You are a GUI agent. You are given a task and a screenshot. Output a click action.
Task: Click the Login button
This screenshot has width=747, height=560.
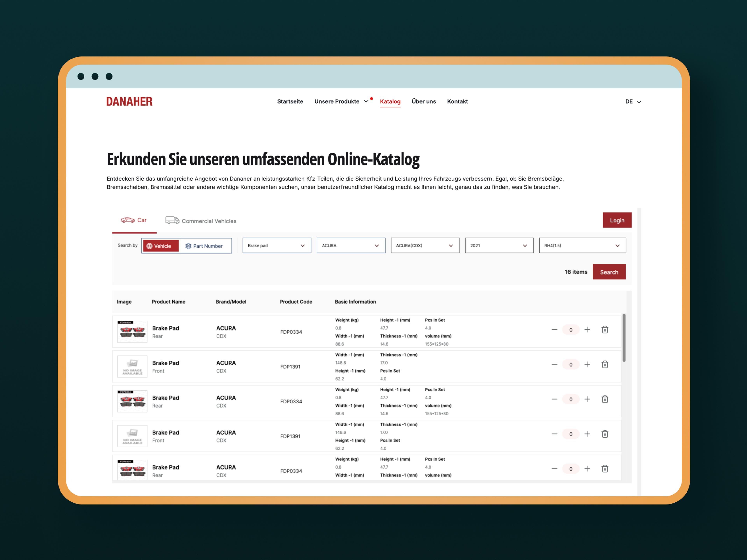(617, 220)
